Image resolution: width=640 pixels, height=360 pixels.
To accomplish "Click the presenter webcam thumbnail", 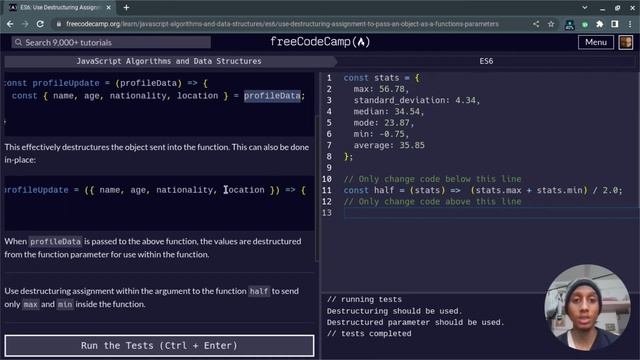I will point(587,308).
